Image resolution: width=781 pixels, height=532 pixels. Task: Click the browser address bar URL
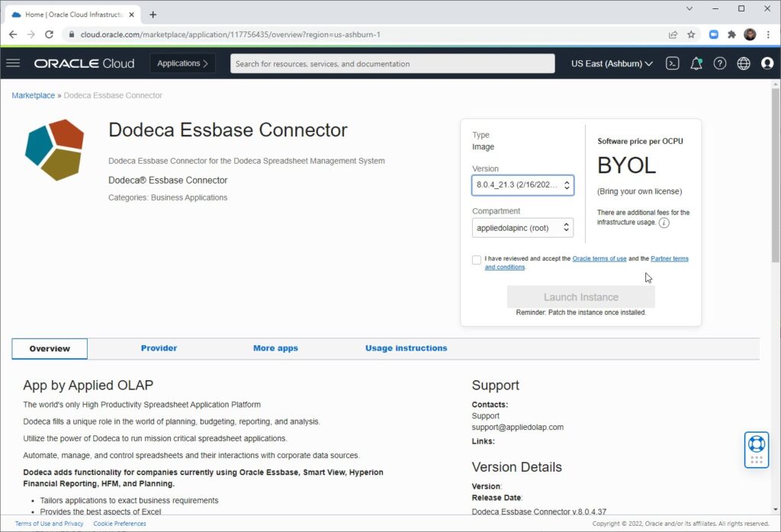pos(230,34)
